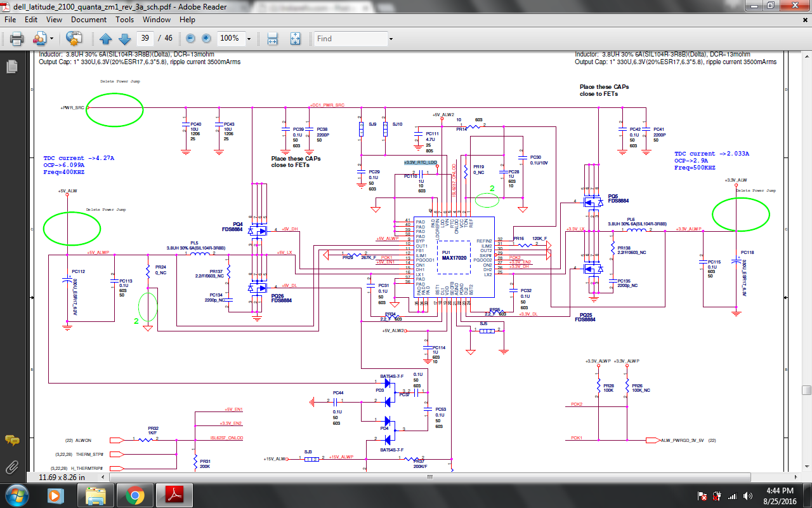Click the Print file icon

pyautogui.click(x=17, y=39)
